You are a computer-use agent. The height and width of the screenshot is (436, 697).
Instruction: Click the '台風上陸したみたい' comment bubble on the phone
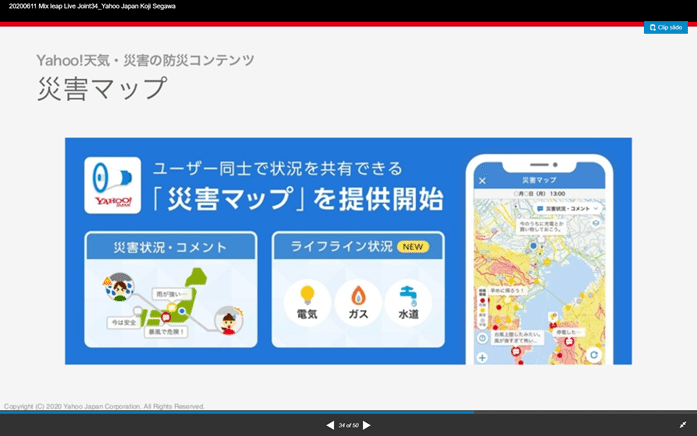click(518, 337)
